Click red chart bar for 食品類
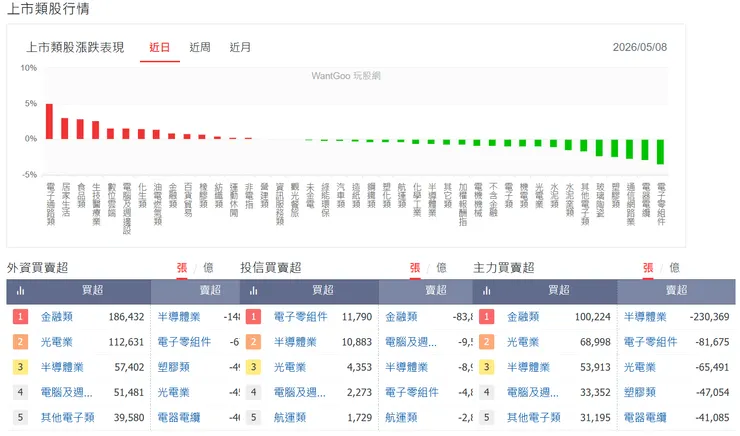This screenshot has width=740, height=436. [x=80, y=129]
